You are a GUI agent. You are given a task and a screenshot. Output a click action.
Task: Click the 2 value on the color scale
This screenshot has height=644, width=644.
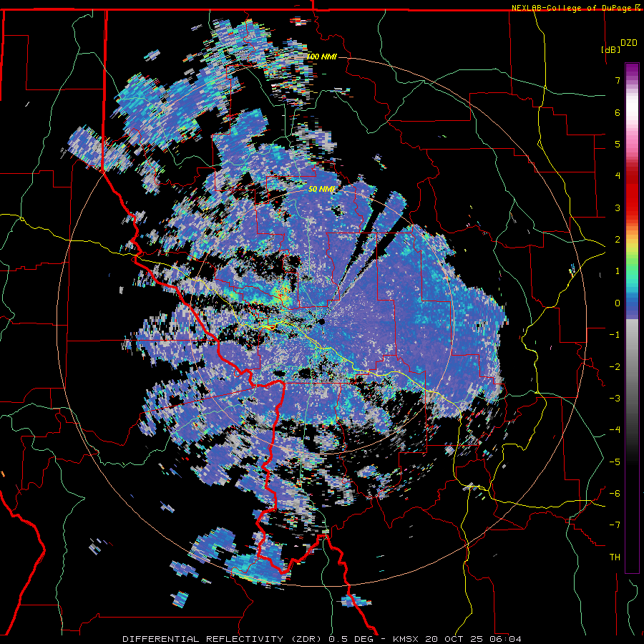pyautogui.click(x=618, y=240)
